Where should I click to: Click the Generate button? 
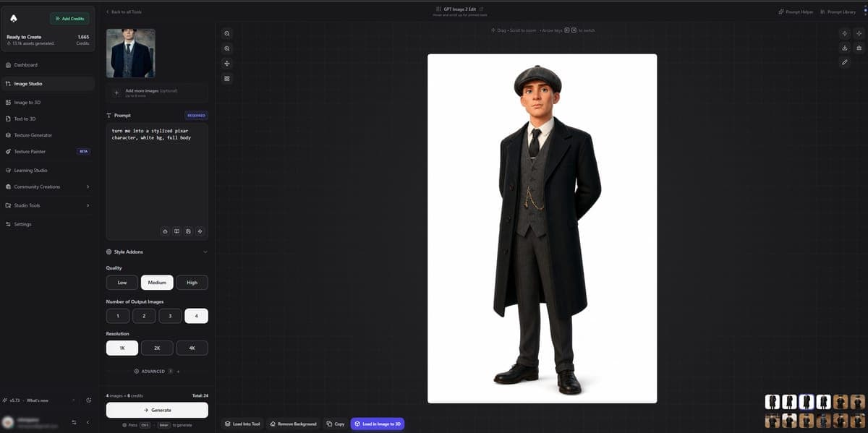157,410
